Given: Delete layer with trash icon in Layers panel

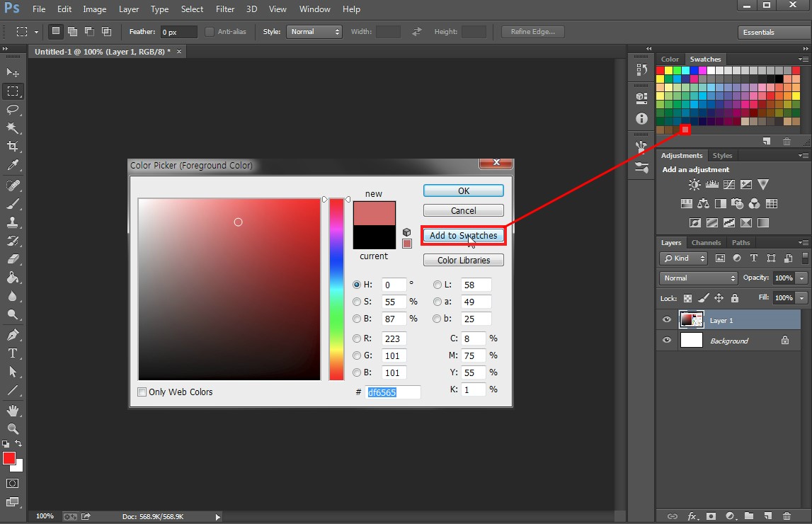Looking at the screenshot, I should click(x=787, y=516).
